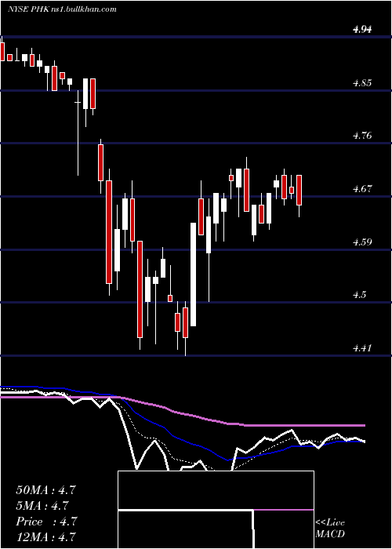392x549 pixels.
Task: Click the 4.67 price axis label
Action: pos(362,189)
